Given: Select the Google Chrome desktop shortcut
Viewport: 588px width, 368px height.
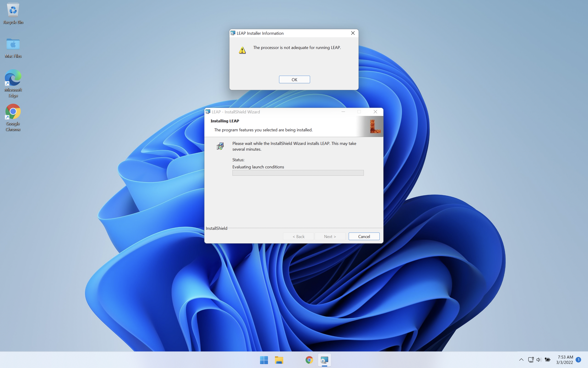Looking at the screenshot, I should click(13, 118).
